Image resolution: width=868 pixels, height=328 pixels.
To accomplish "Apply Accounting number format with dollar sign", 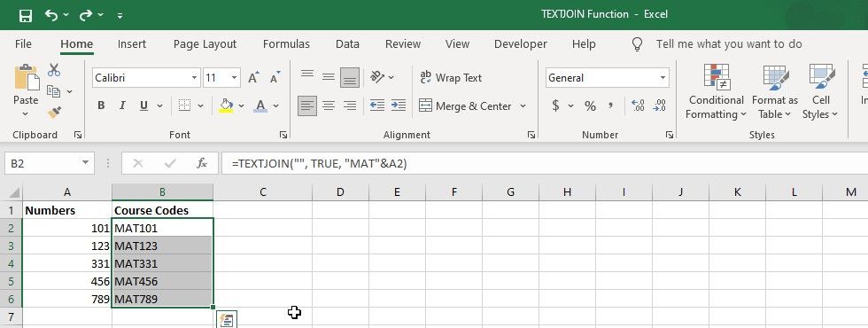I will tap(556, 105).
